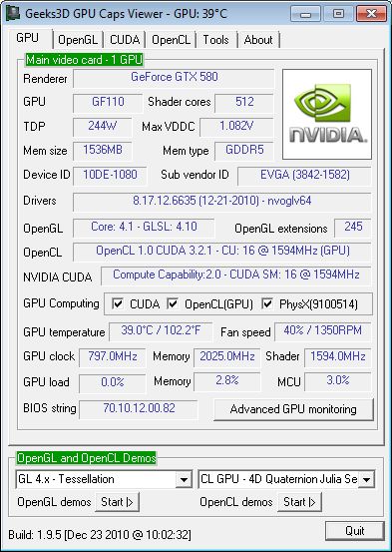The height and width of the screenshot is (552, 392).
Task: Click the Mem size value 1536MB
Action: [103, 151]
